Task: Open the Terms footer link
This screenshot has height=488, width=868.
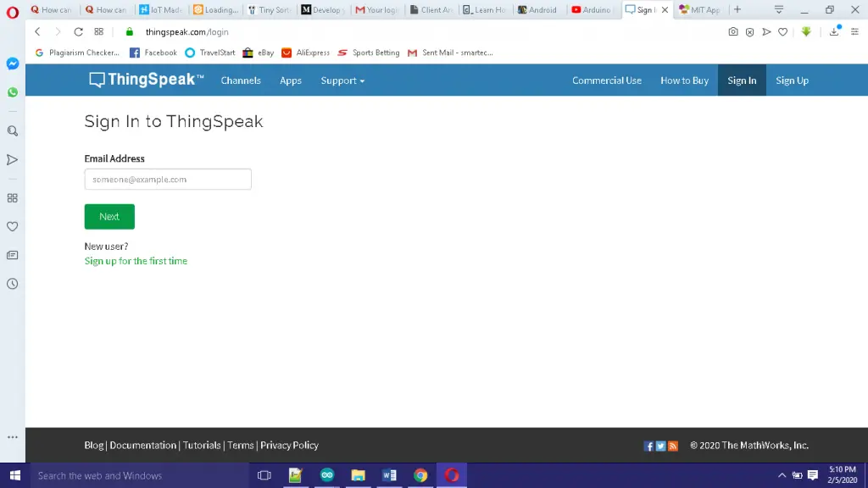Action: 240,446
